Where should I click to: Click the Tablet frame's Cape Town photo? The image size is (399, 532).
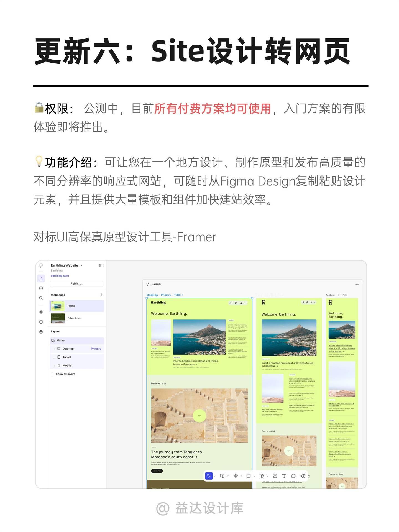[x=289, y=338]
